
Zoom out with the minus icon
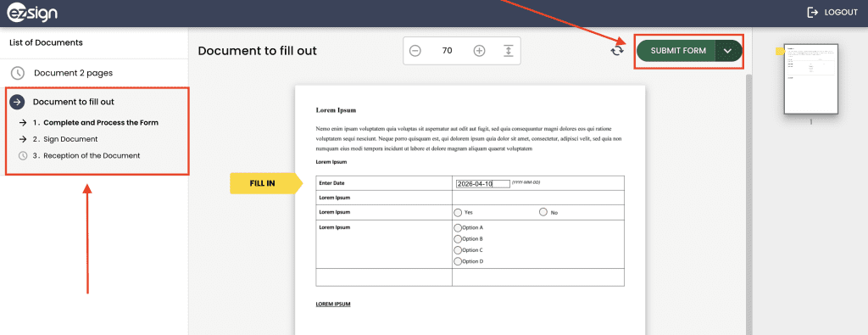[415, 51]
